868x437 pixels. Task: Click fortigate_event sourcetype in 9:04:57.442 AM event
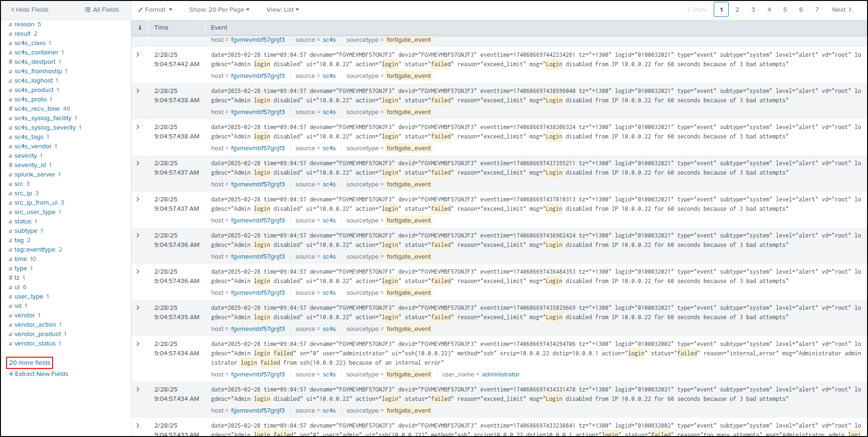point(409,76)
